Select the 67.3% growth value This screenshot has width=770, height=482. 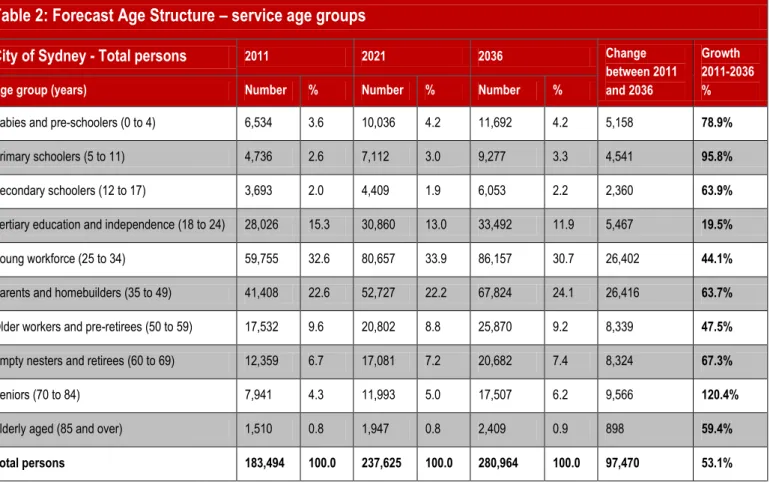coord(716,361)
